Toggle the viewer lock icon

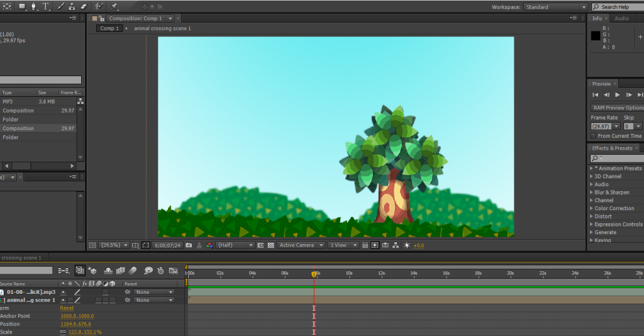(x=101, y=18)
